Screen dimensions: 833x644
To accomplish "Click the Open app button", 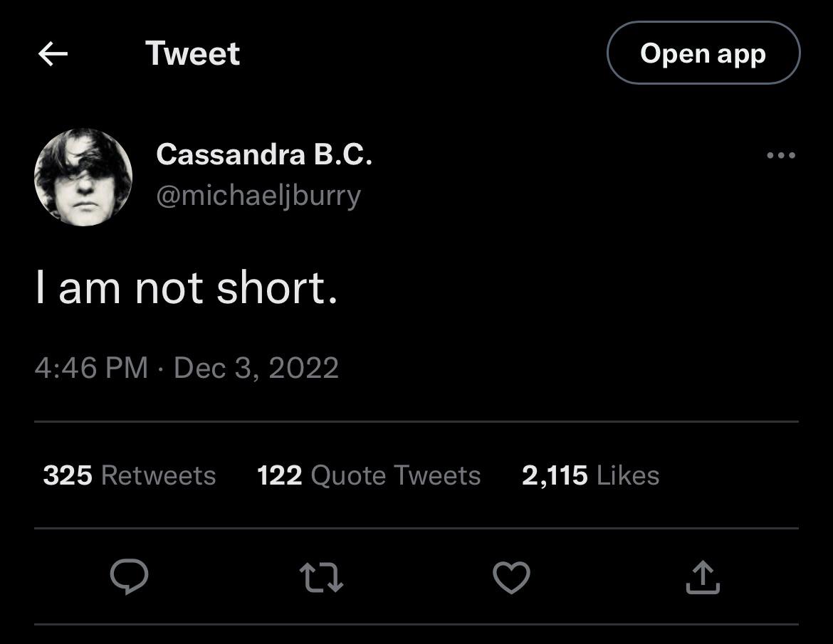I will [x=703, y=53].
